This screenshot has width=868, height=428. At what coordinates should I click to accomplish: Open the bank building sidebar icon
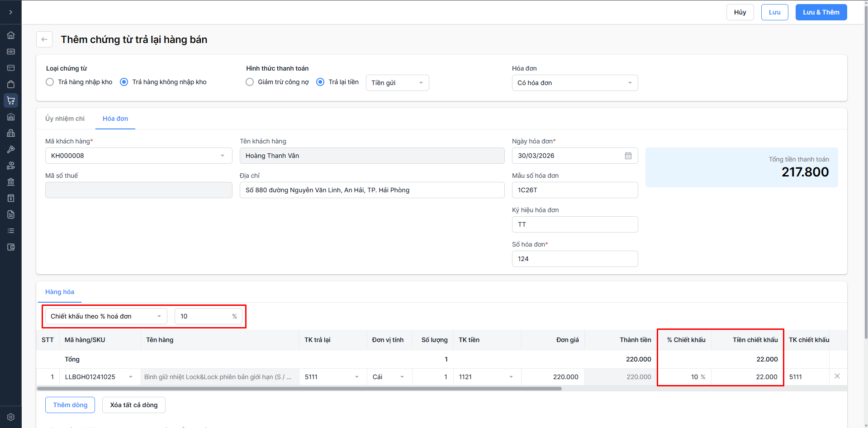click(11, 182)
